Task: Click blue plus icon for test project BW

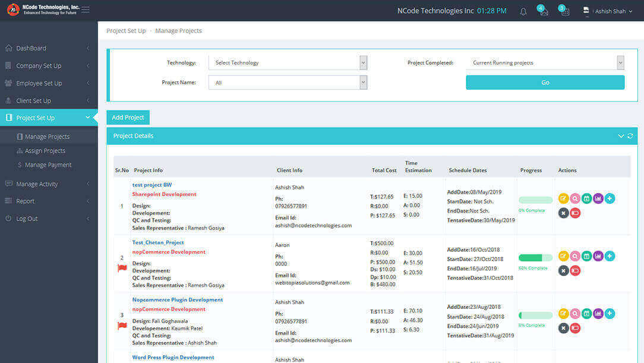Action: (x=610, y=199)
